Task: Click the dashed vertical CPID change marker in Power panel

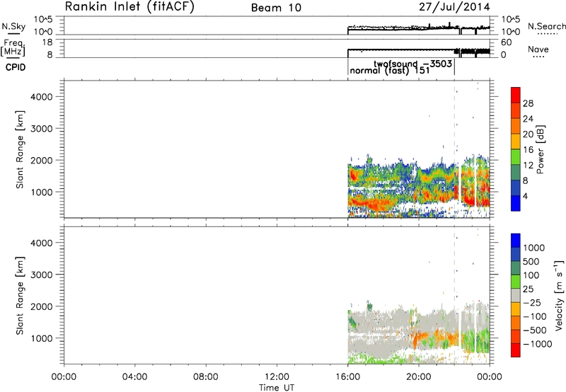Action: point(454,149)
